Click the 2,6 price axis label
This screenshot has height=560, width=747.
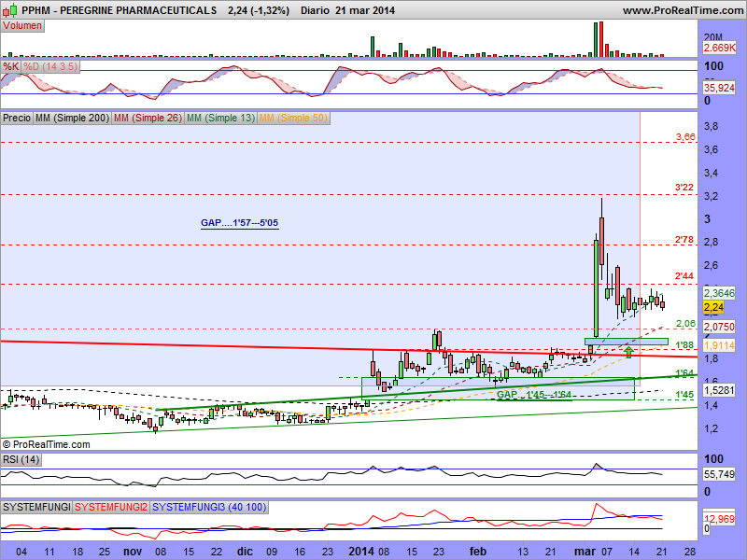point(712,265)
